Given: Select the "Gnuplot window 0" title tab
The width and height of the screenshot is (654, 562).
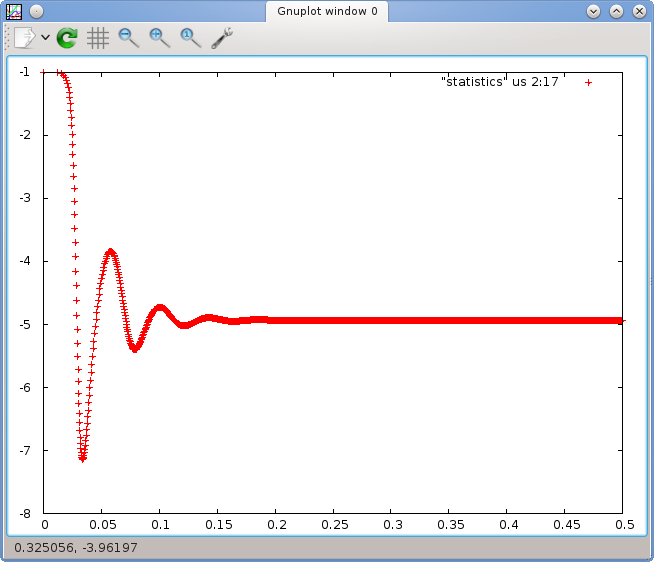Looking at the screenshot, I should pyautogui.click(x=326, y=11).
